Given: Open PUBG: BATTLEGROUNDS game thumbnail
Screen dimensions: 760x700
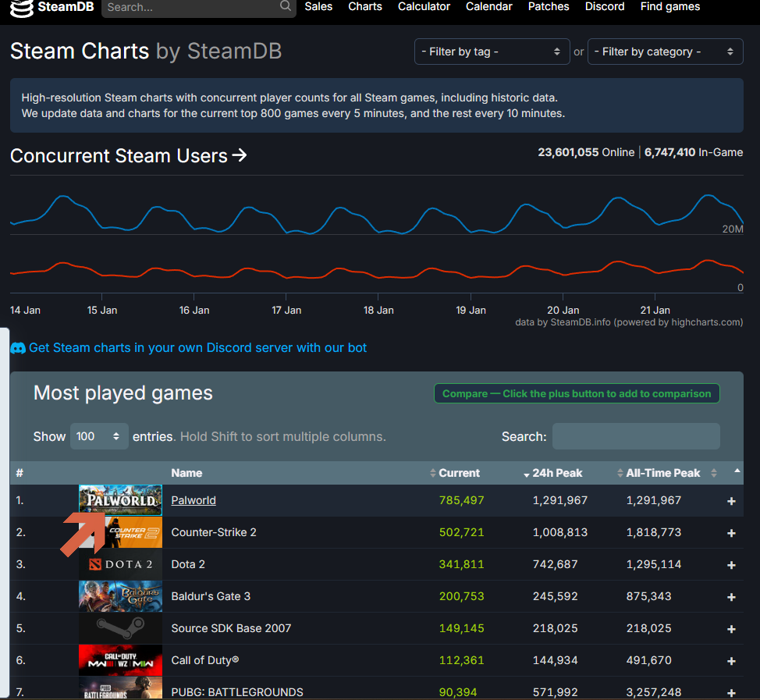Looking at the screenshot, I should click(x=120, y=688).
